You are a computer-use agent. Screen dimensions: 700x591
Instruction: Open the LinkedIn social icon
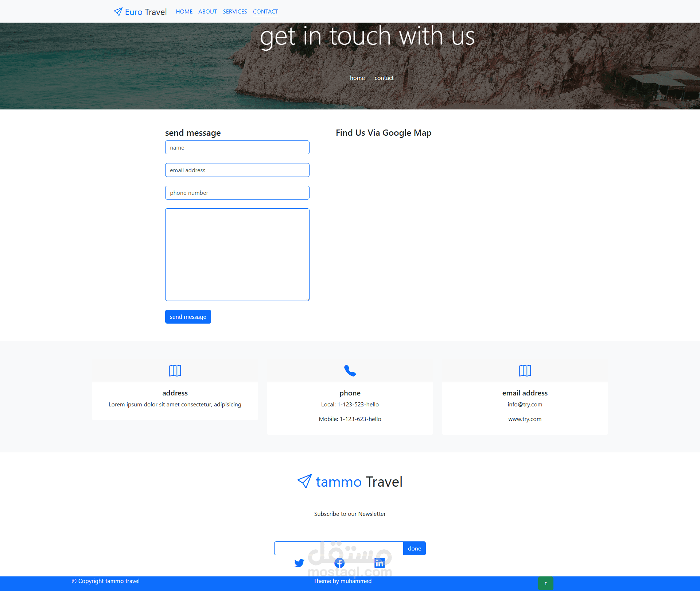[x=380, y=563]
